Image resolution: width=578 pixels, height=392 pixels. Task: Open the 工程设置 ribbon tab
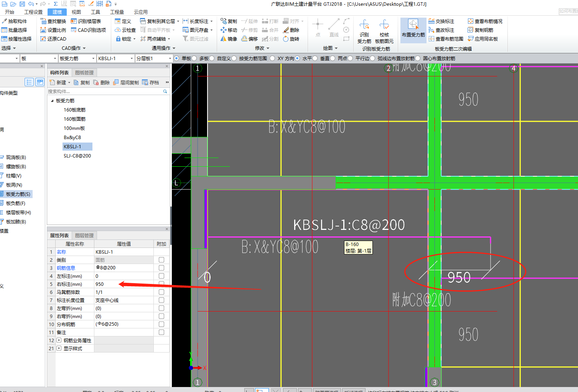coord(33,12)
